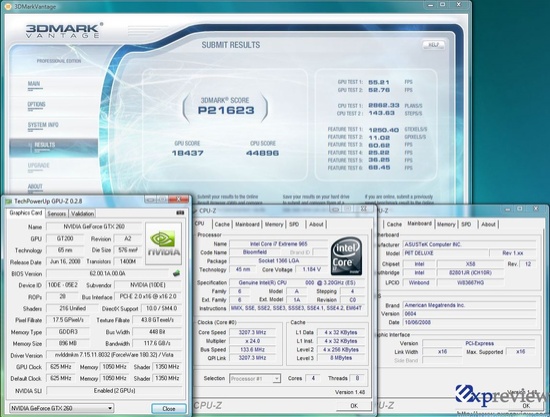
Task: Click the CPU score value 44896
Action: [262, 153]
